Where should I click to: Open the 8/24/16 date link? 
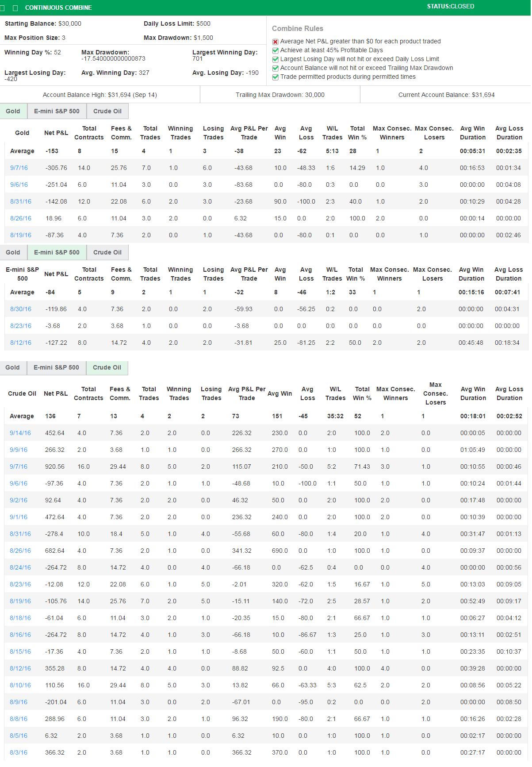pyautogui.click(x=20, y=567)
